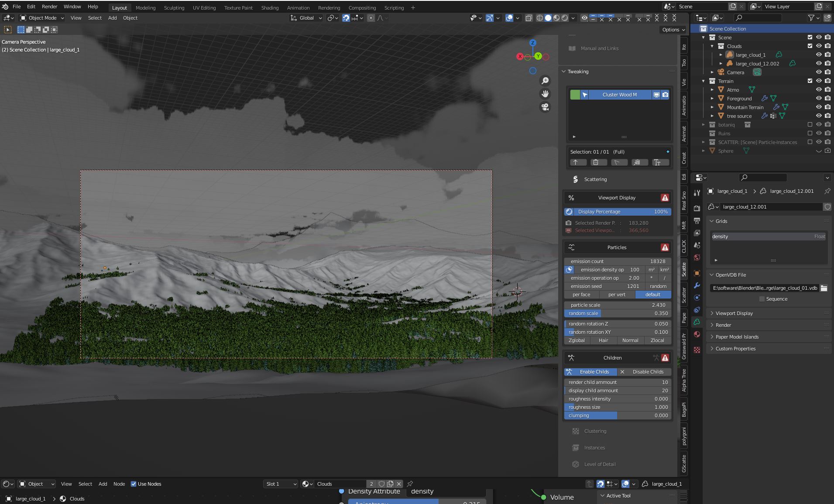Open the Output properties tab
834x504 pixels.
tap(697, 220)
